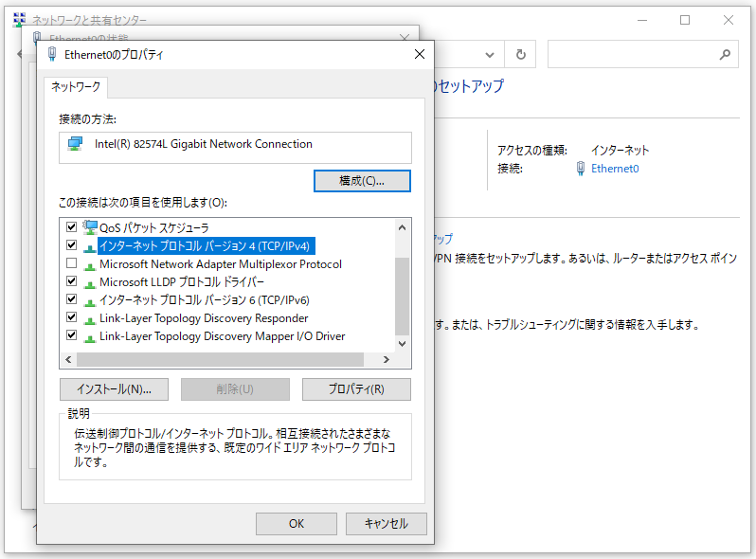Toggle Link-Layer Topology Discovery Mapper I/O Driver checkbox
The image size is (756, 559).
click(72, 334)
